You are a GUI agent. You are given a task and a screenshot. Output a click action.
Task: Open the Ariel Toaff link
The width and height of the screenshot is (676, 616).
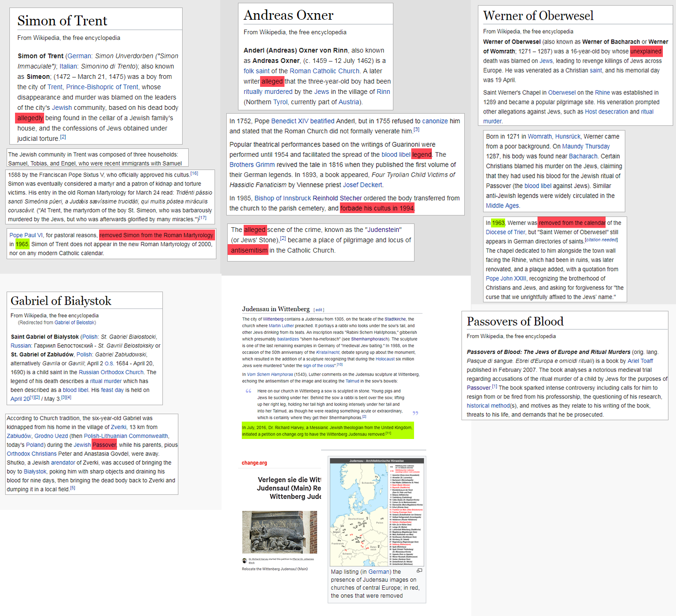click(640, 361)
